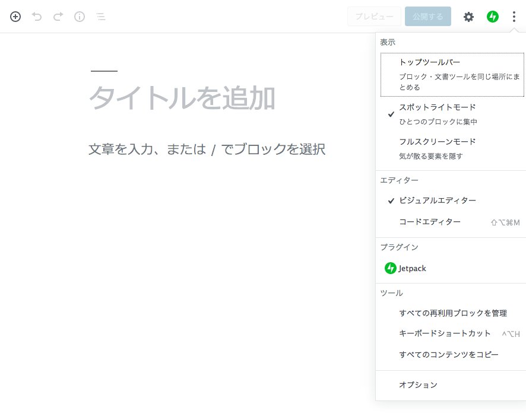Close the three-dot more tools menu
Viewport: 526px width, 420px height.
tap(514, 17)
